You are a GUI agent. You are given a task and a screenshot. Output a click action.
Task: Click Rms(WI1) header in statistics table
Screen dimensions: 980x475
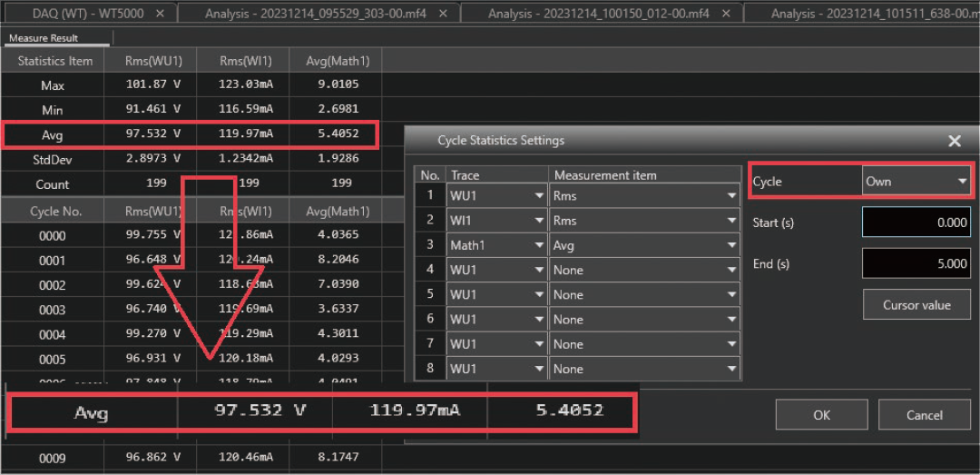point(243,62)
